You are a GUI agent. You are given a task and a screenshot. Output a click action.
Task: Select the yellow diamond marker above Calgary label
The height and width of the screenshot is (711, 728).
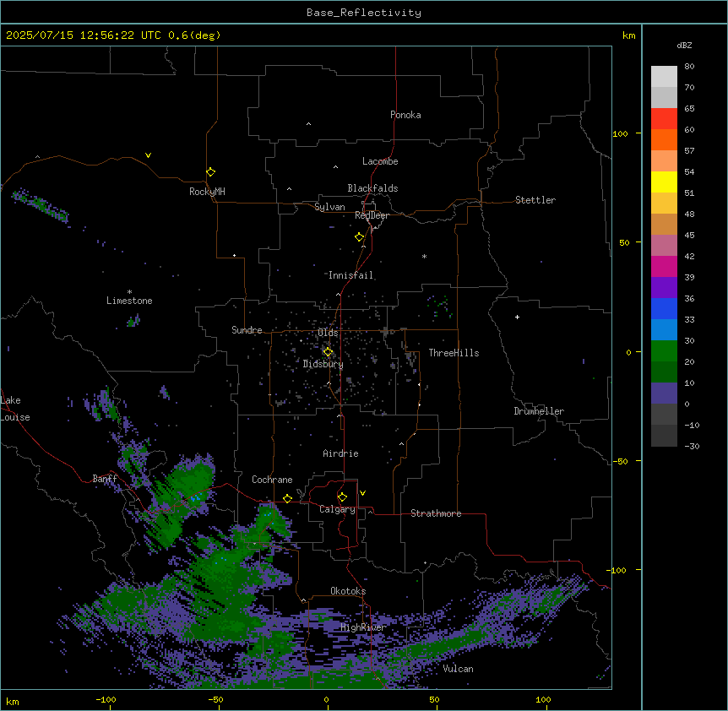[x=342, y=497]
